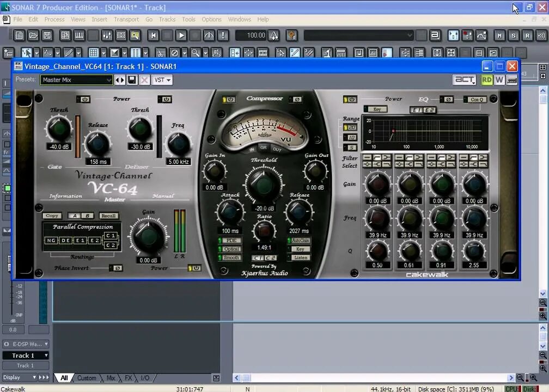Viewport: 549px width, 392px height.
Task: Toggle AutoGain on the compressor
Action: click(x=299, y=241)
